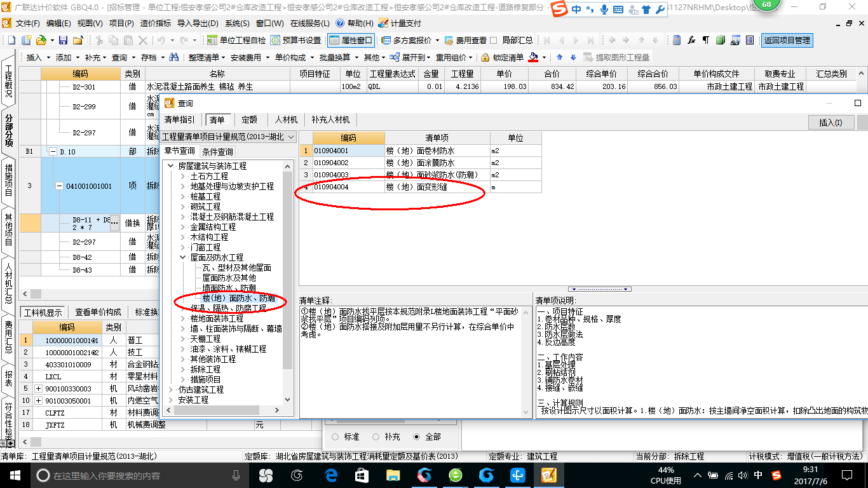The width and height of the screenshot is (868, 488).
Task: Select row 010904004 楼（地）面变形缝
Action: (x=420, y=187)
